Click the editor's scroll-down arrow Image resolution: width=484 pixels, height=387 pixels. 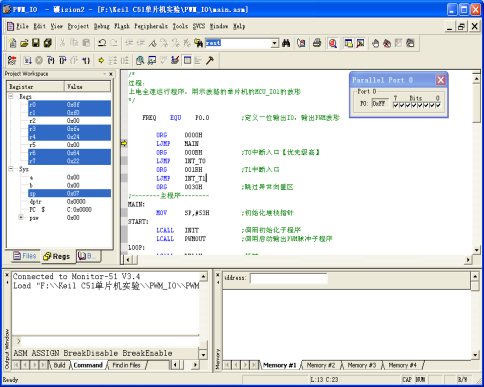click(476, 249)
